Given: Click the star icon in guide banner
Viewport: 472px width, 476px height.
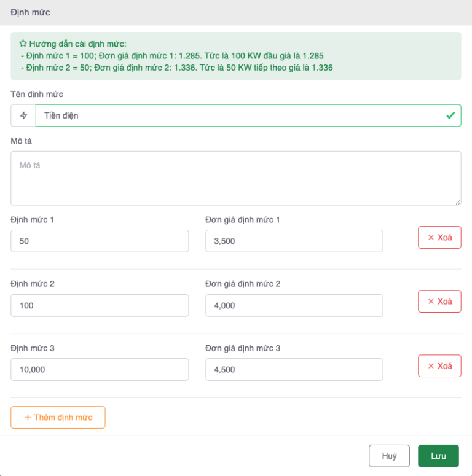Looking at the screenshot, I should click(x=23, y=44).
